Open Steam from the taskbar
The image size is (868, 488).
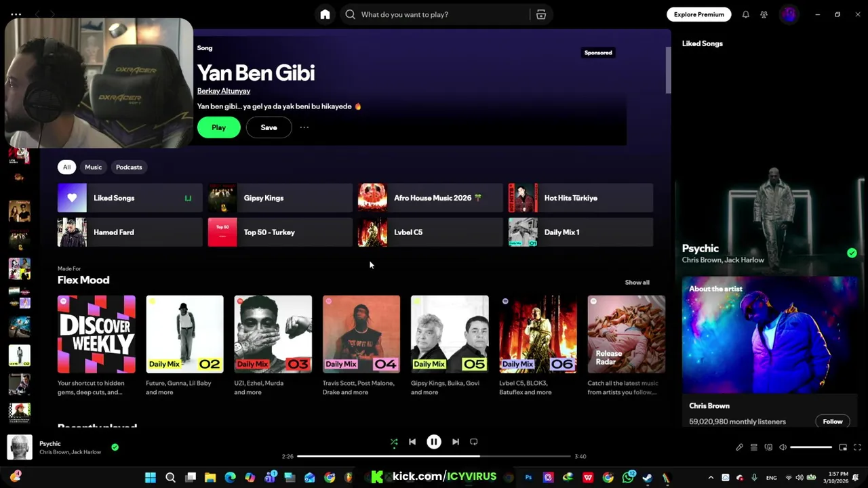coord(648,477)
